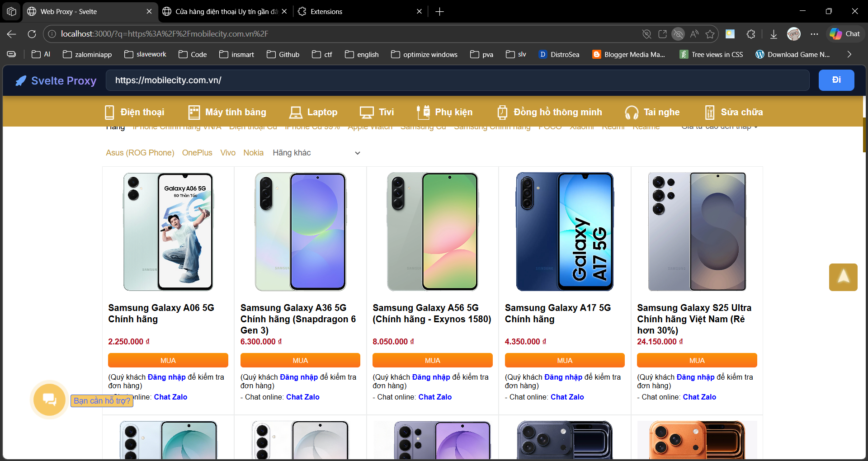868x461 pixels.
Task: Click the Bạn cần hỗ trợ? label
Action: click(x=102, y=401)
